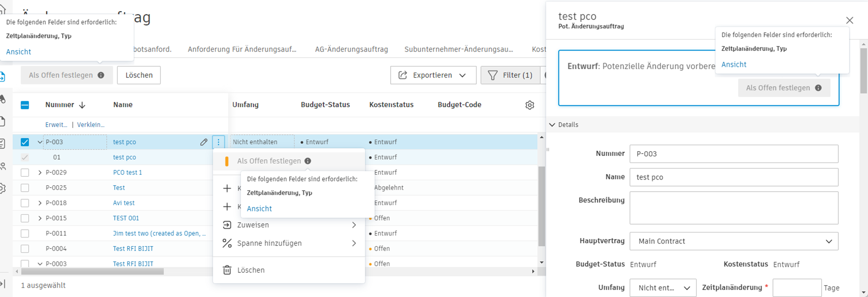Click the info icon on the toolbar Als Offen festlegen button
Screen dimensions: 868x297
101,75
